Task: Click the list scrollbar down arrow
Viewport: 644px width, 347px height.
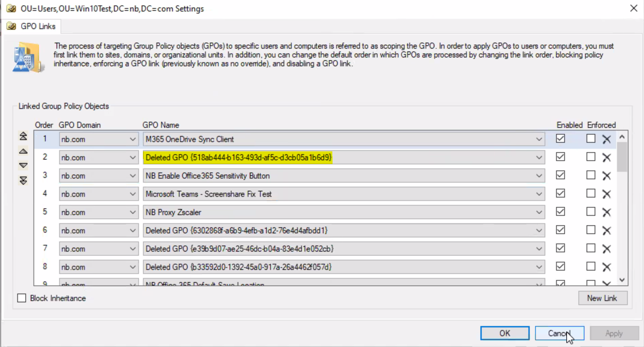Action: pos(622,280)
